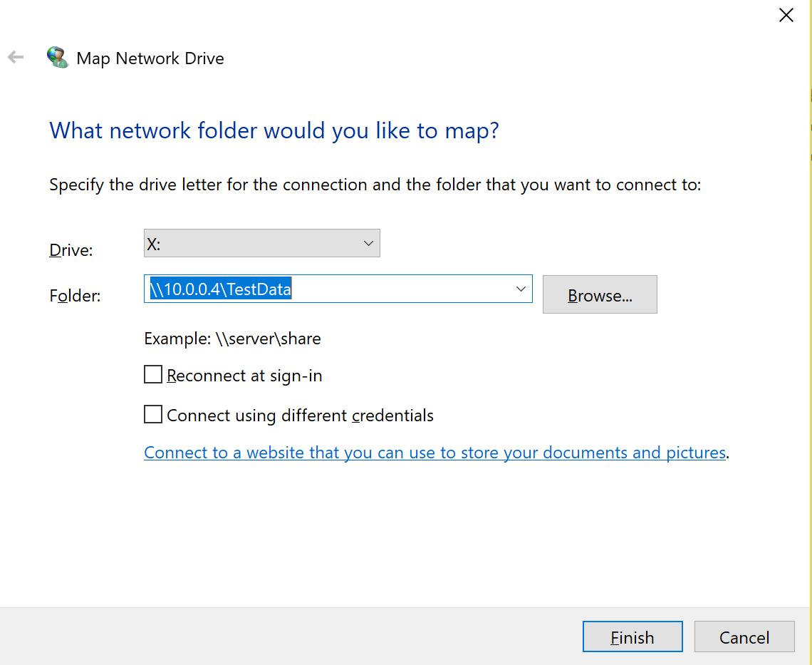The width and height of the screenshot is (812, 665).
Task: Click the Map Network Drive globe icon
Action: click(x=56, y=57)
